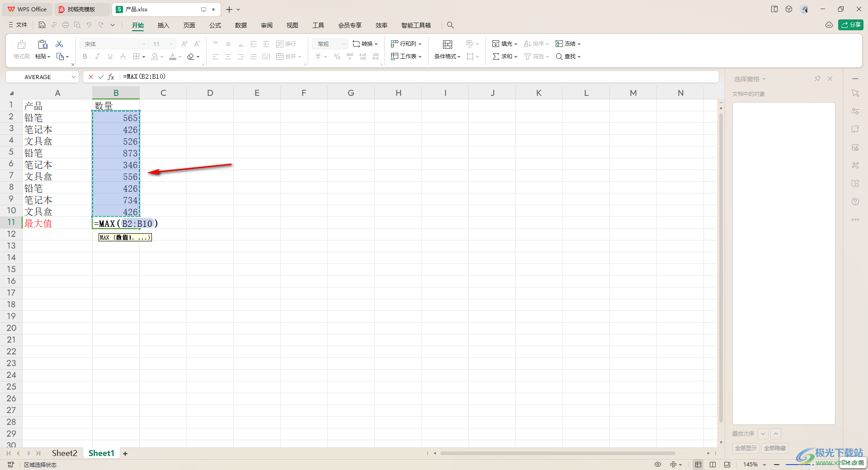Switch to the Data (数据) tab
Screen dimensions: 868x470
(x=241, y=25)
